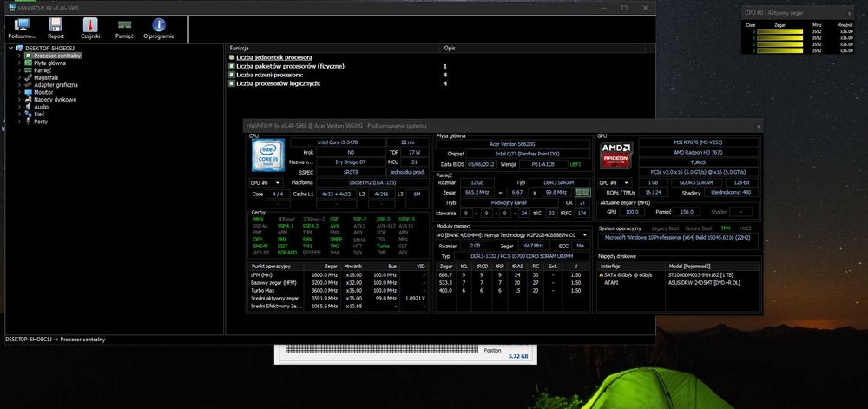The image size is (868, 409).
Task: Open the Podsumowanie summary toolbar icon
Action: (23, 24)
